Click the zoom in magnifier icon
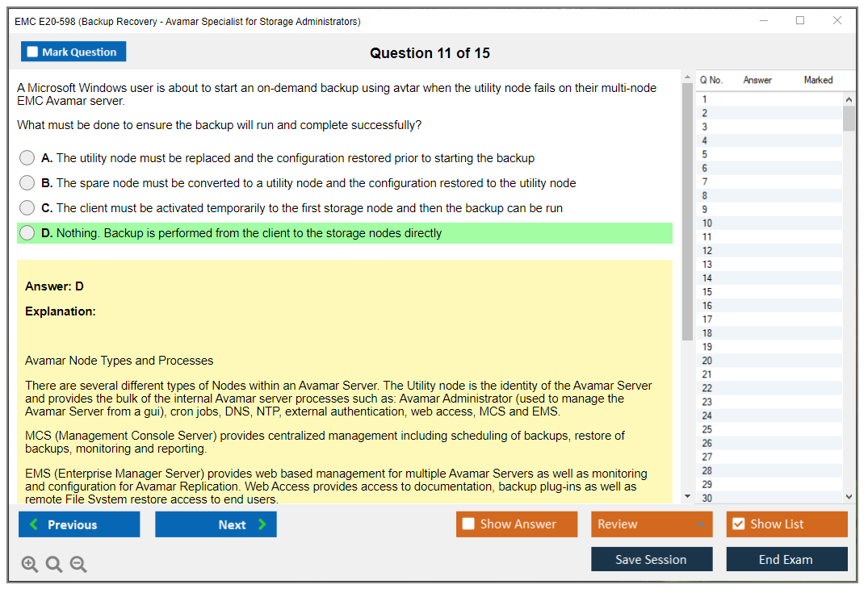Viewport: 868px width, 593px height. (x=30, y=564)
